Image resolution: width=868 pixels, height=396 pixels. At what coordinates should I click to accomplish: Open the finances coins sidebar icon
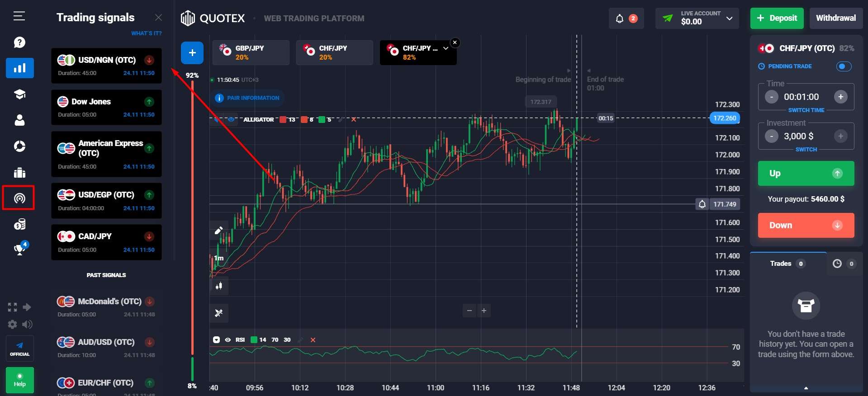19,224
